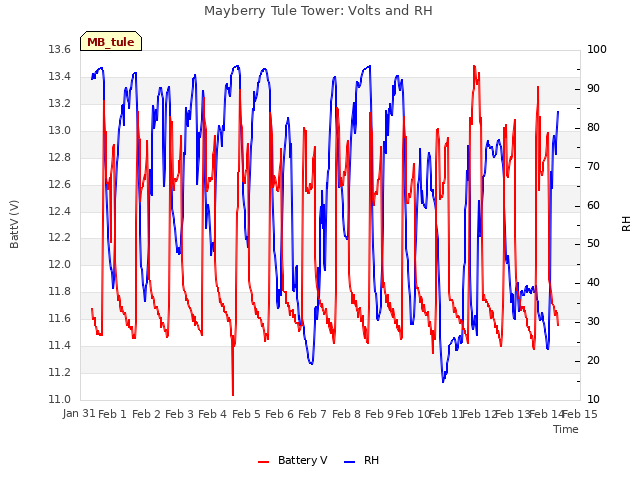
Task: Click the 11.6 tick on BattV axis
Action: [60, 318]
